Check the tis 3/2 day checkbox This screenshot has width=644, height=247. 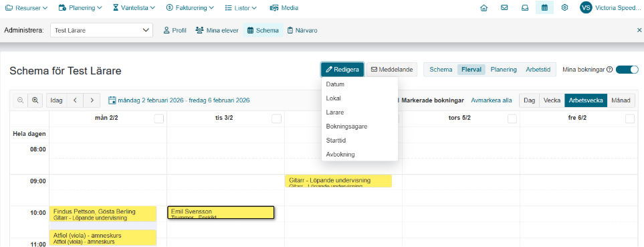pyautogui.click(x=276, y=118)
